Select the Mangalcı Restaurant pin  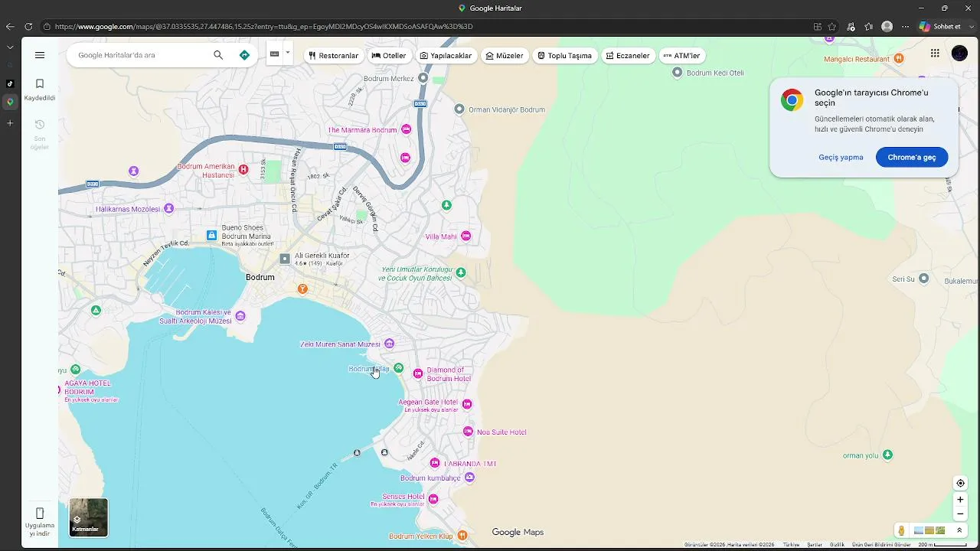tap(899, 58)
